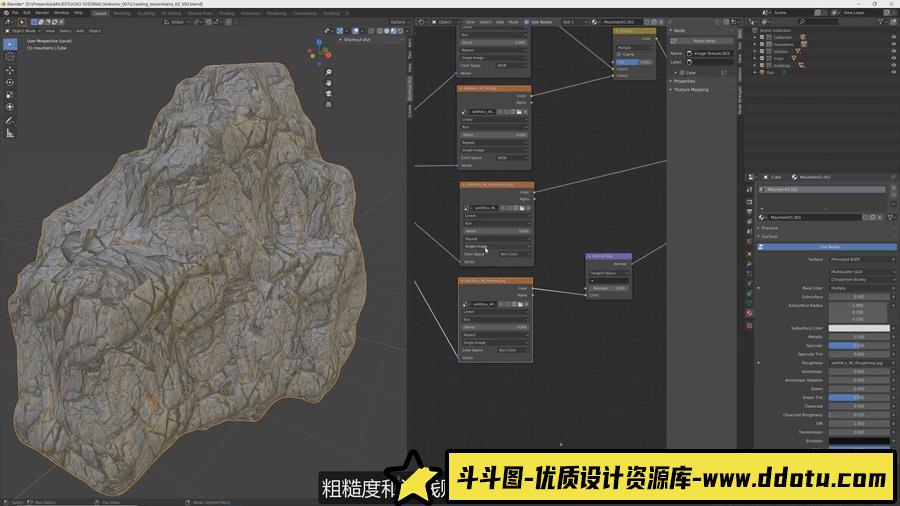Image resolution: width=900 pixels, height=506 pixels.
Task: Adjust the Sheen Tint slider
Action: 859,397
